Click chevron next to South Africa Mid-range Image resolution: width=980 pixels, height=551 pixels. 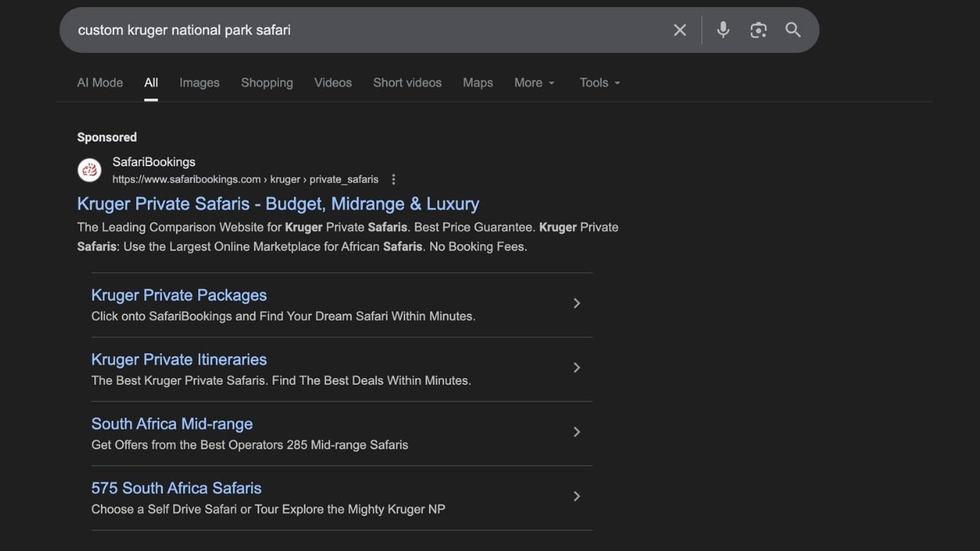pos(577,432)
